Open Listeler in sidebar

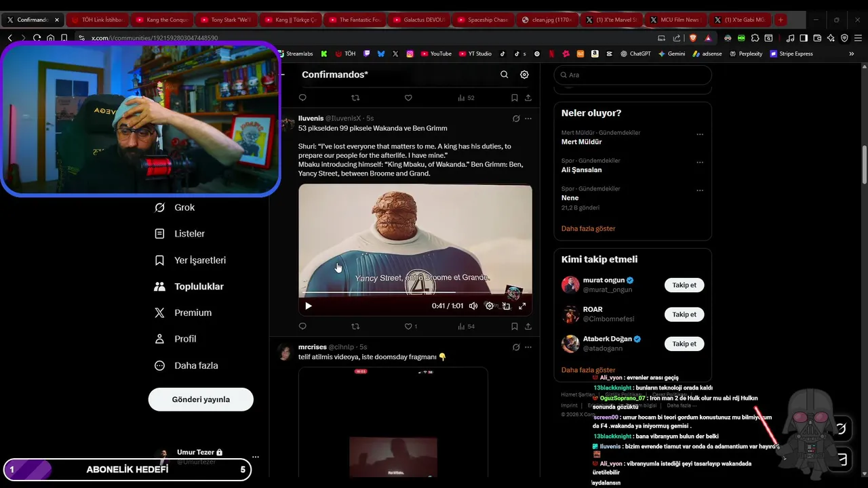click(x=180, y=234)
